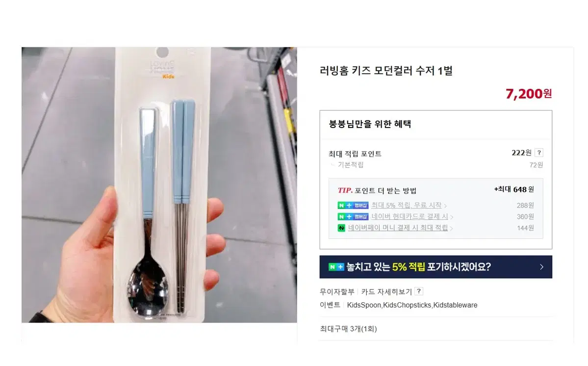Click the red 7,200원 price
Viewport: 588px width, 366px height.
[x=529, y=94]
